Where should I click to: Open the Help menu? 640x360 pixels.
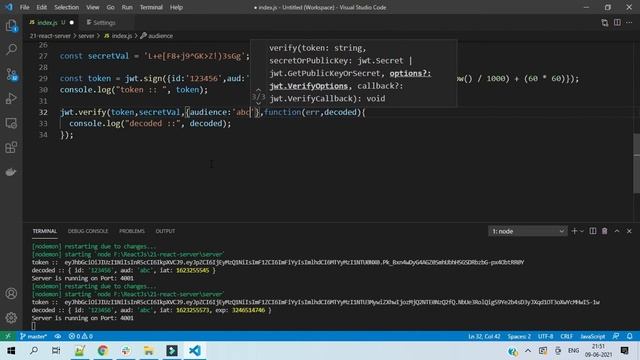click(x=176, y=7)
